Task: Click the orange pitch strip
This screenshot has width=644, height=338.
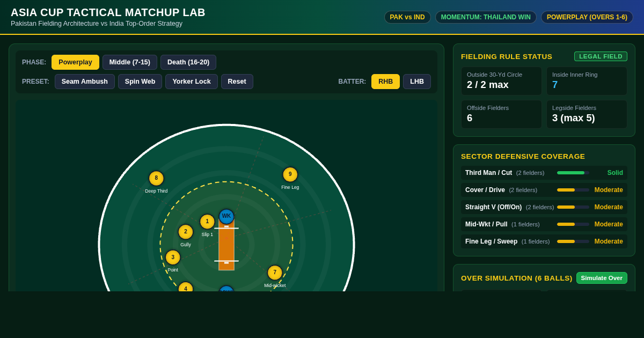Action: click(226, 245)
